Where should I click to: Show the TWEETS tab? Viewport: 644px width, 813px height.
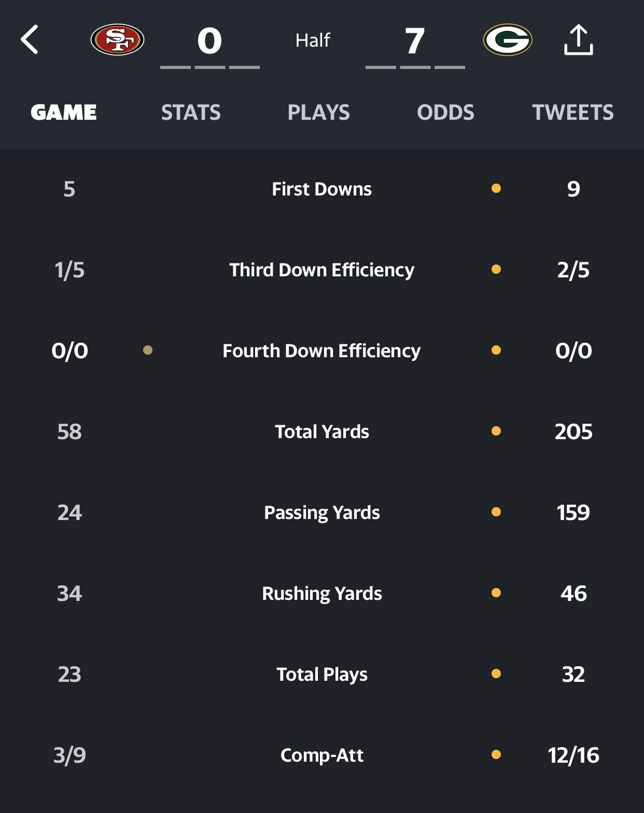(572, 113)
